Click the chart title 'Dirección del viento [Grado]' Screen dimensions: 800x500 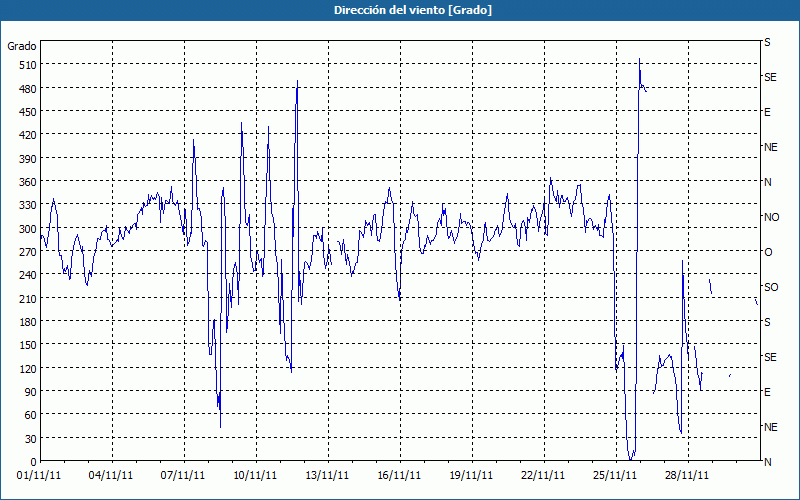[413, 10]
